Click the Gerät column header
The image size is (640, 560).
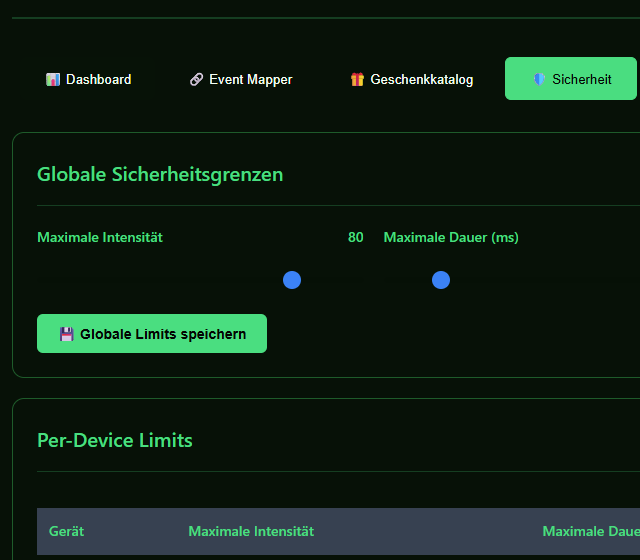[x=66, y=531]
